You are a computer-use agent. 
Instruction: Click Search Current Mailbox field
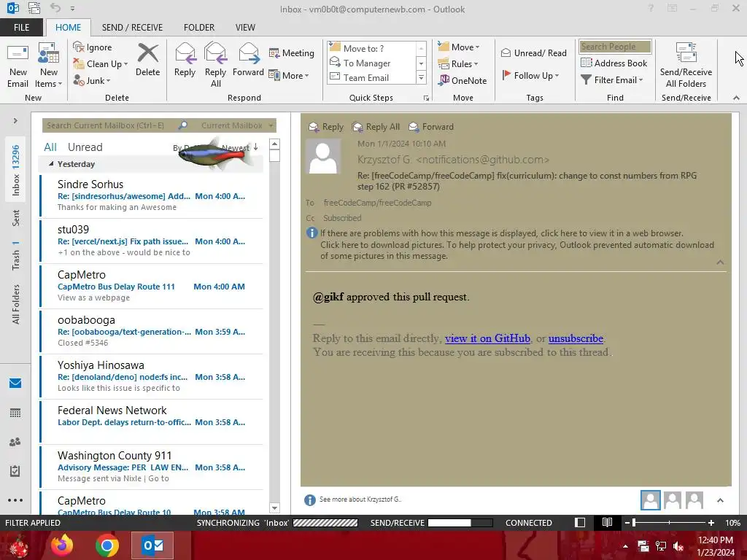[111, 125]
